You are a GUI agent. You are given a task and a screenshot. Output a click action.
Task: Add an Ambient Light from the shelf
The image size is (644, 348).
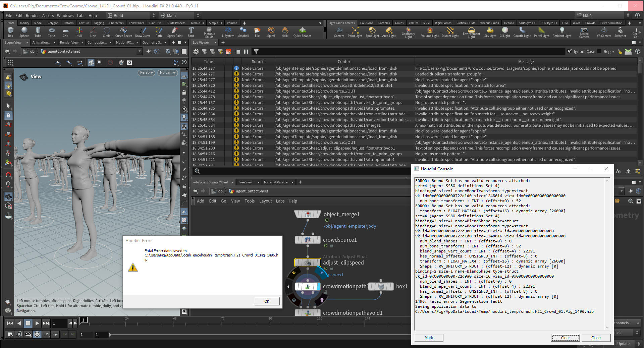tap(562, 32)
